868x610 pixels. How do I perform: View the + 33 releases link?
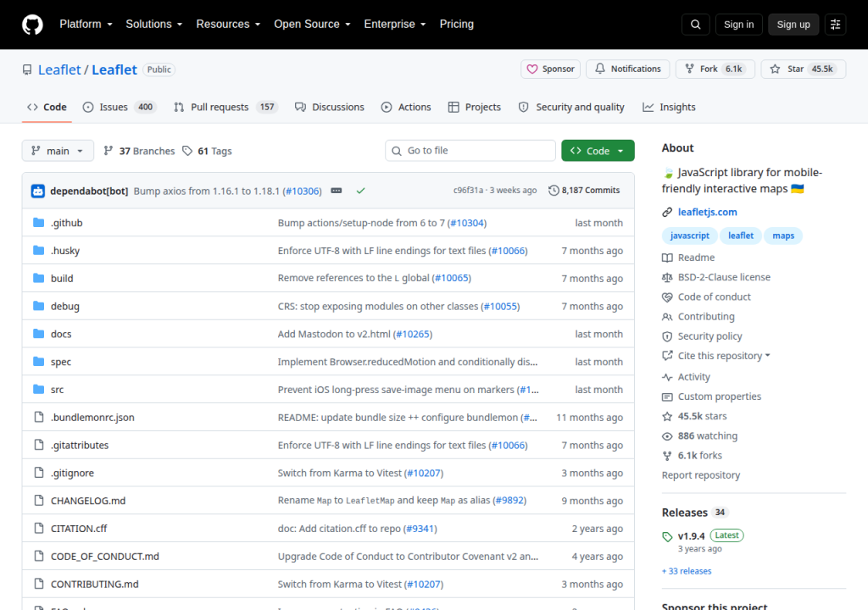tap(687, 571)
